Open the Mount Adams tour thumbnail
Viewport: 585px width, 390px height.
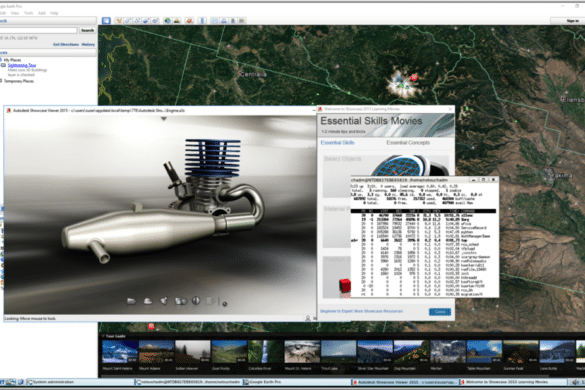(x=156, y=352)
